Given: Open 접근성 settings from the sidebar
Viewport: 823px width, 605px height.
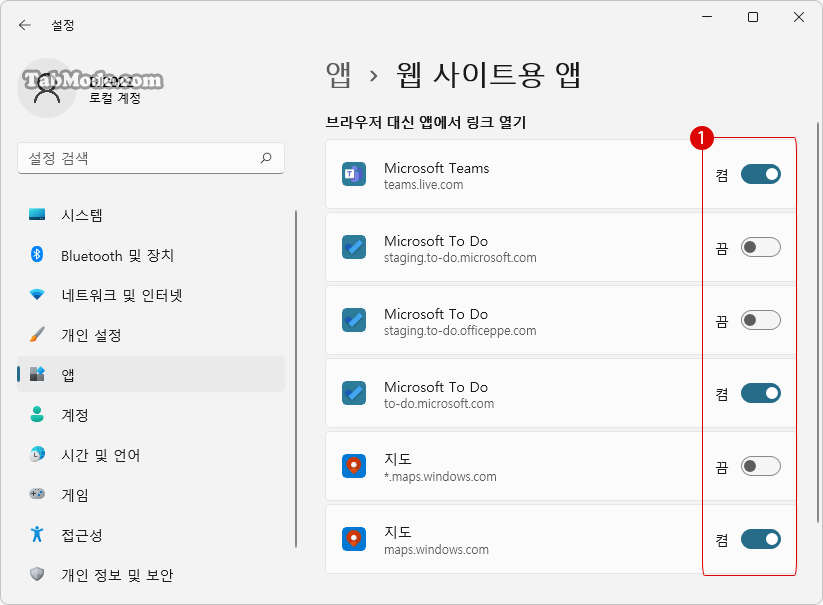Looking at the screenshot, I should 151,534.
